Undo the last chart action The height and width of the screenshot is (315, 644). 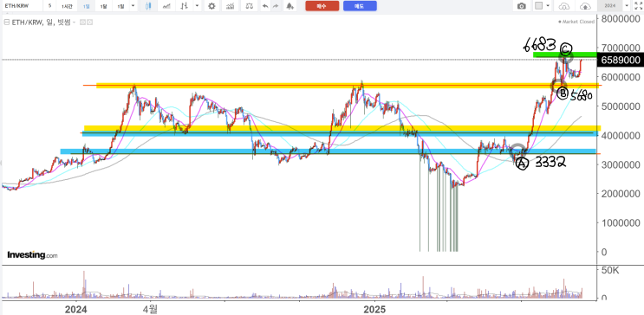265,6
